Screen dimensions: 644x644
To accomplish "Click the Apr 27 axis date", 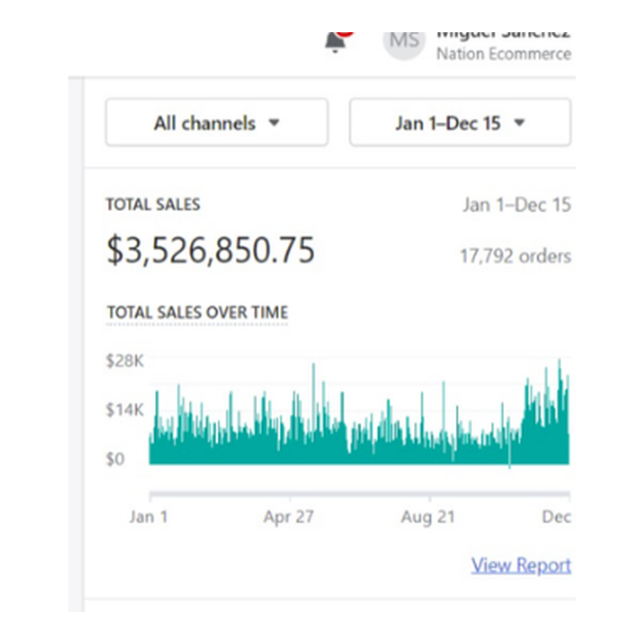I will [289, 516].
